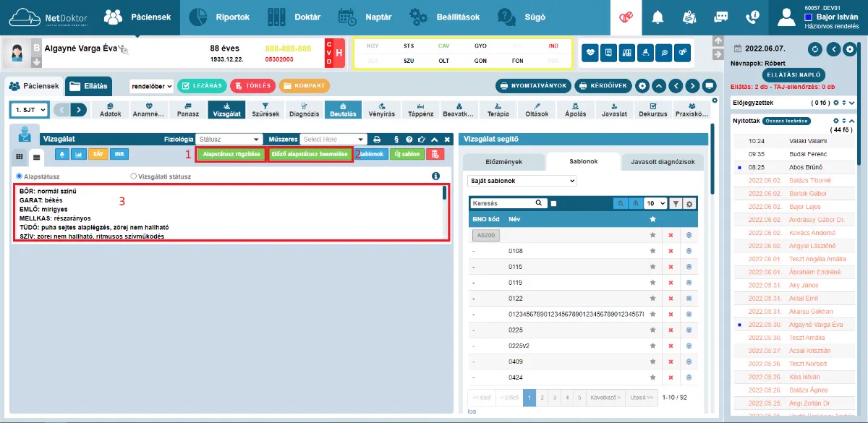The height and width of the screenshot is (423, 868).
Task: Open the chart graph icon button
Action: coord(79,155)
